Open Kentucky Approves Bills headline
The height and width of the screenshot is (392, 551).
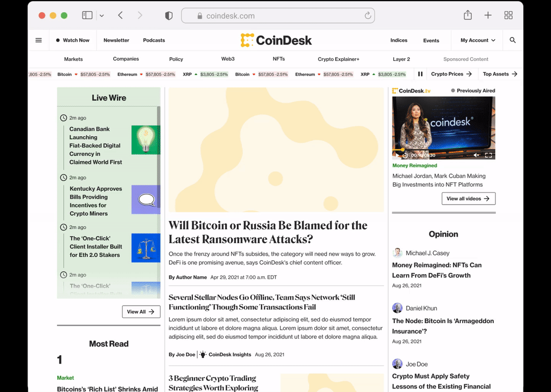tap(95, 201)
